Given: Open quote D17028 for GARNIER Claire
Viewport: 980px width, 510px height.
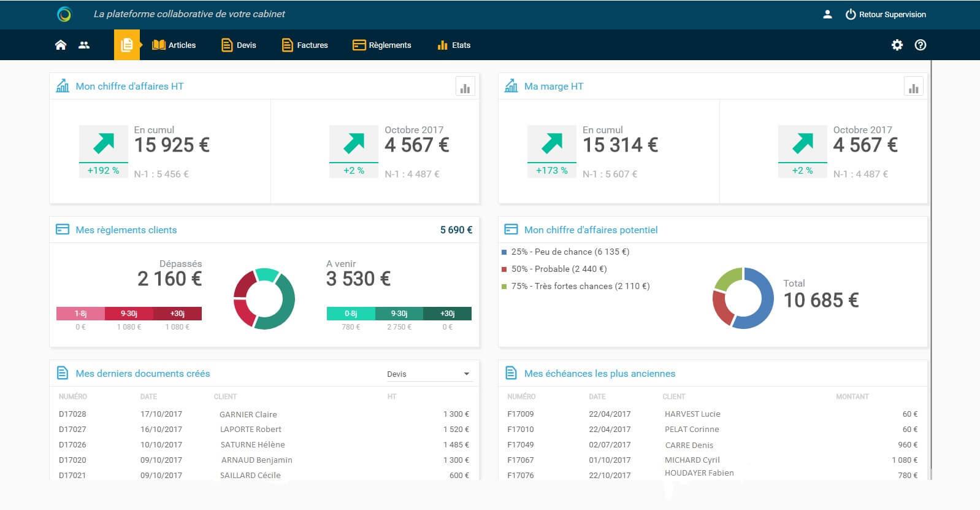Looking at the screenshot, I should point(264,414).
